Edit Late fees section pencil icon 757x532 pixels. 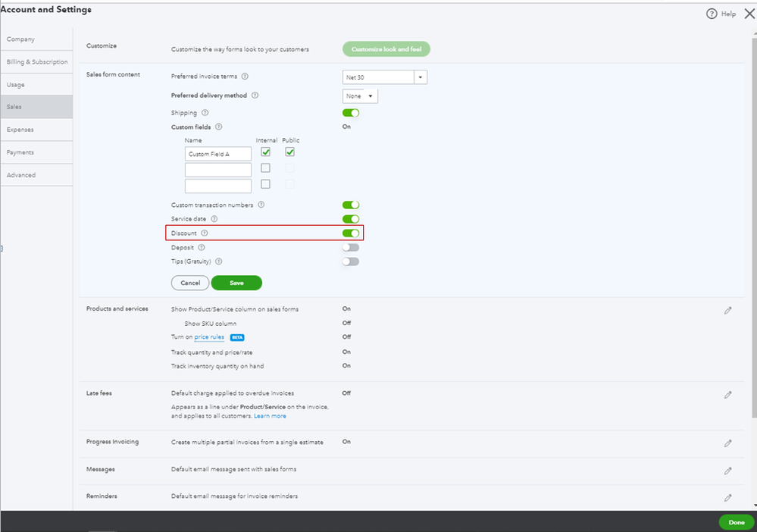click(727, 395)
